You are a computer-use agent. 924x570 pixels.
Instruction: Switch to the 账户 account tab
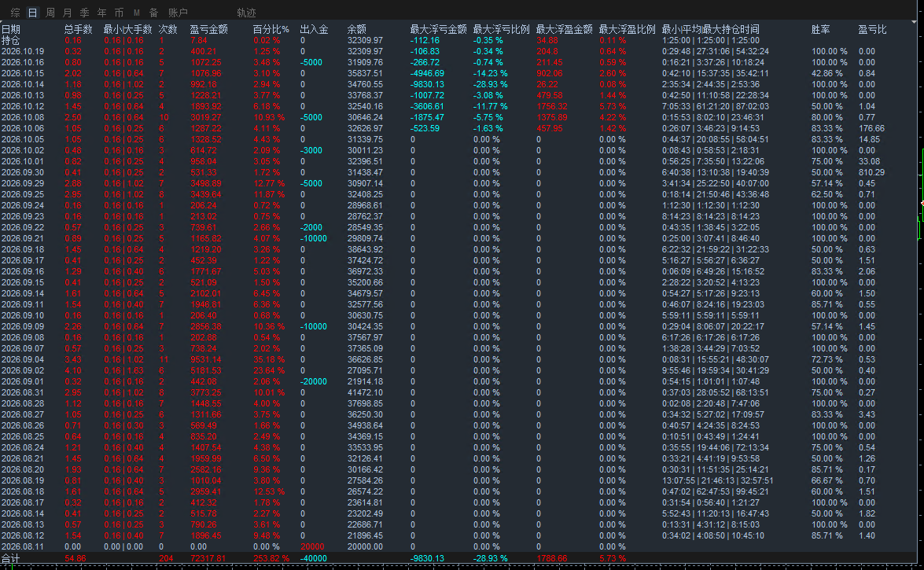pyautogui.click(x=178, y=13)
